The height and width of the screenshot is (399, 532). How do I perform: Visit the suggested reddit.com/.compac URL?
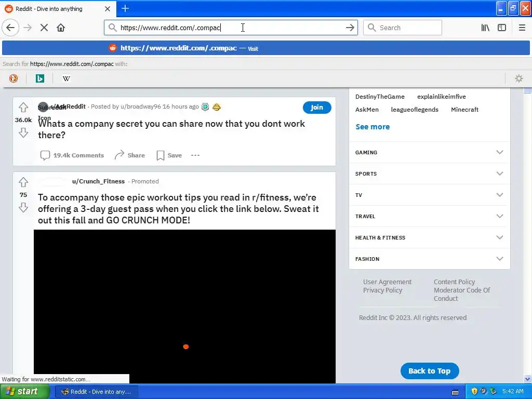(266, 48)
